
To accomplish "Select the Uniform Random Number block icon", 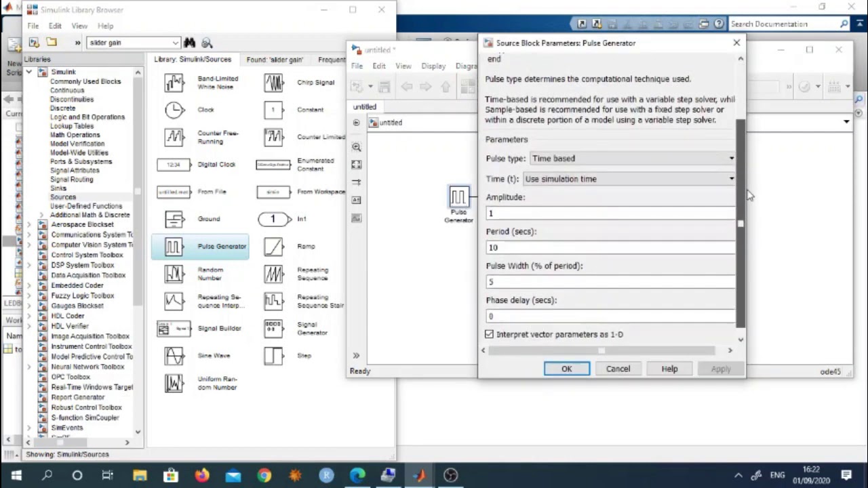I will tap(174, 383).
